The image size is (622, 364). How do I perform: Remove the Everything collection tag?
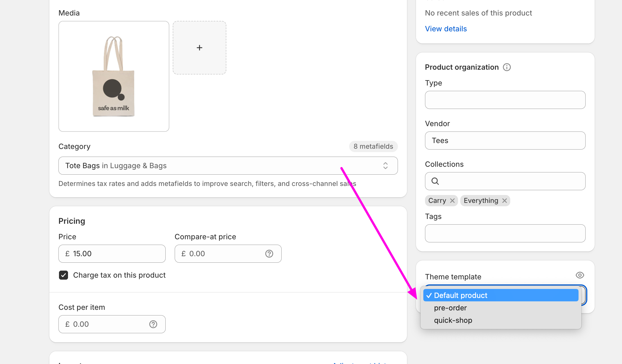coord(505,201)
